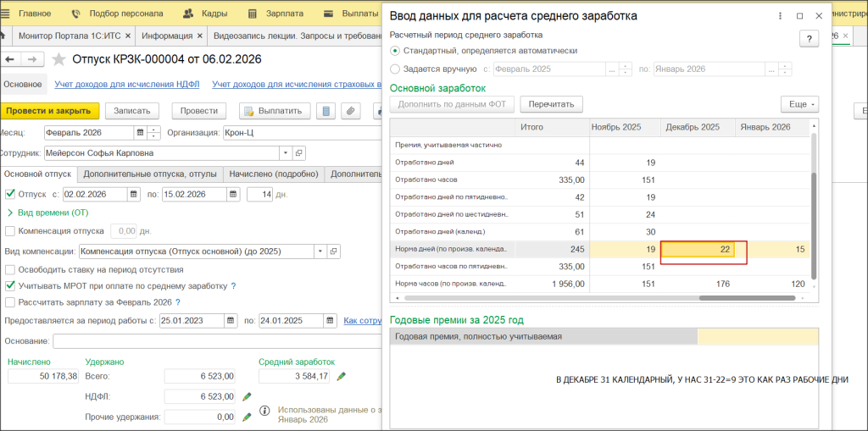Uncheck Учитывать МРОТ при оплате по среднему заработку
The image size is (868, 431).
tap(10, 286)
